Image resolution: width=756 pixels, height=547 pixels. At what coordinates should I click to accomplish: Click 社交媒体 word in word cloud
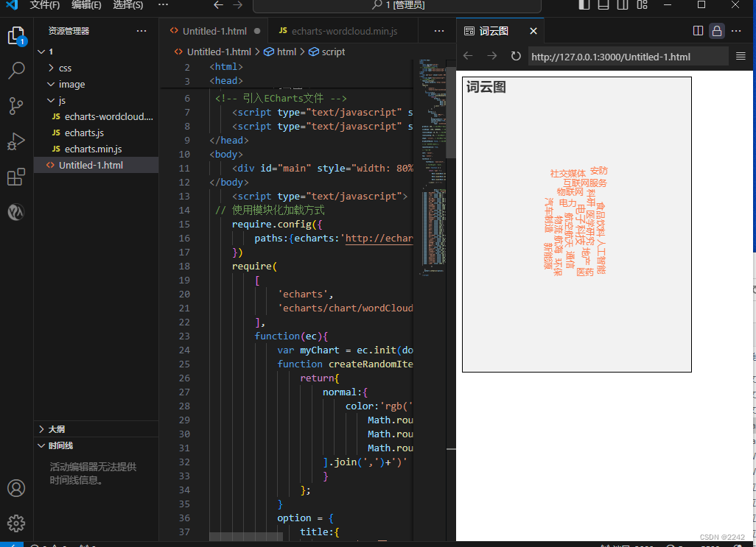coord(568,173)
